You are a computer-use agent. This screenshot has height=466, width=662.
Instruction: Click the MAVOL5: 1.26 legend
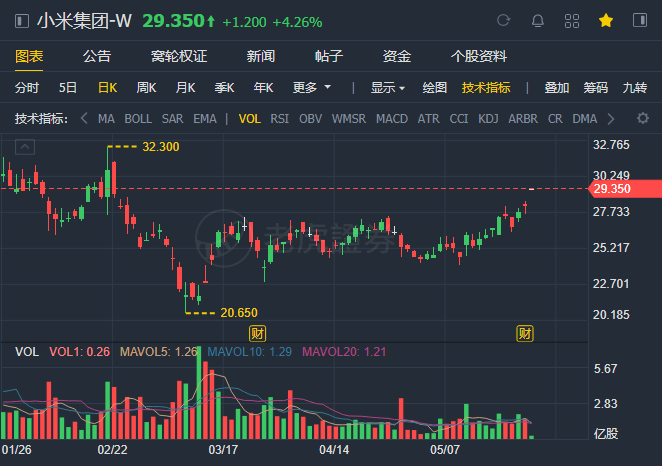pyautogui.click(x=159, y=352)
